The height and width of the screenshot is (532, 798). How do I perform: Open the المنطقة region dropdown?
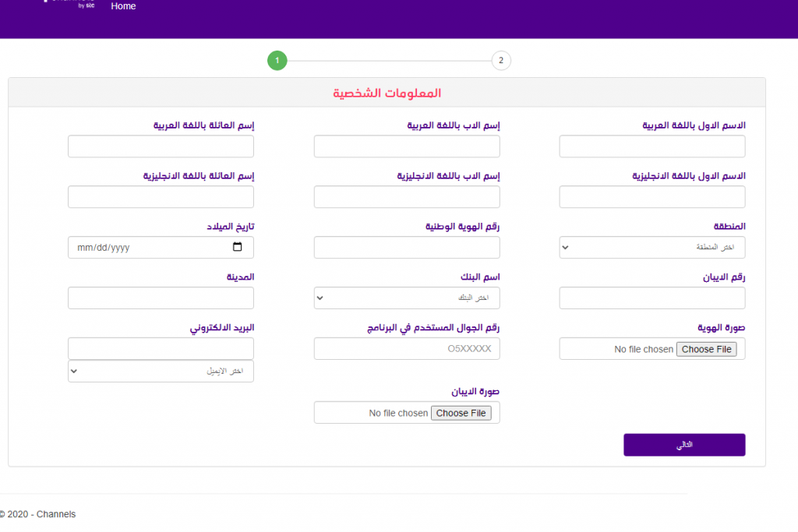tap(652, 247)
